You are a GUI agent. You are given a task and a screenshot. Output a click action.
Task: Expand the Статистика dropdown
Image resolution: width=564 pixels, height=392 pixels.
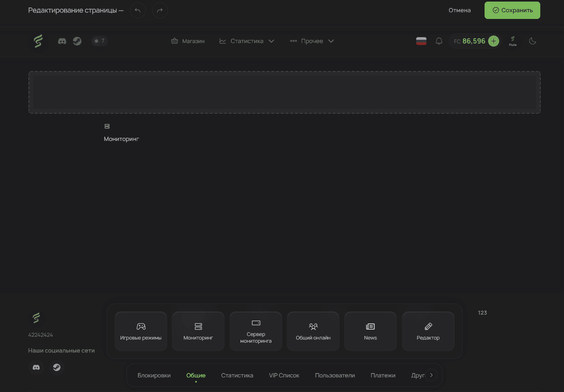click(247, 41)
